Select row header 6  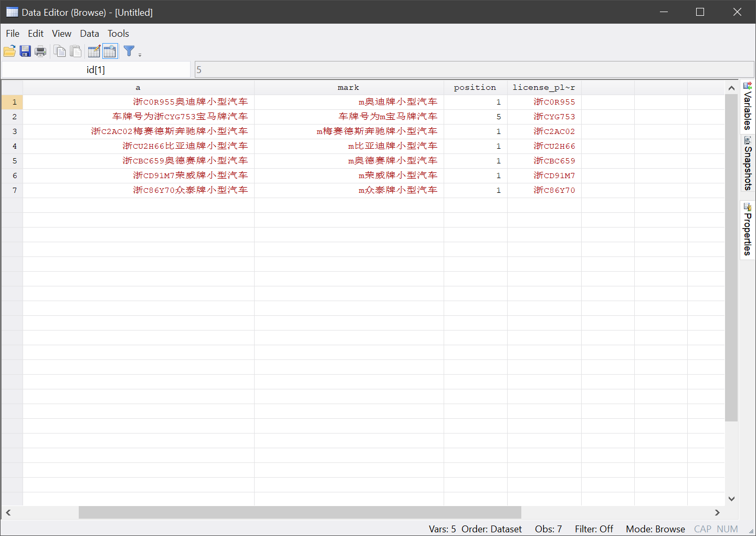[12, 176]
